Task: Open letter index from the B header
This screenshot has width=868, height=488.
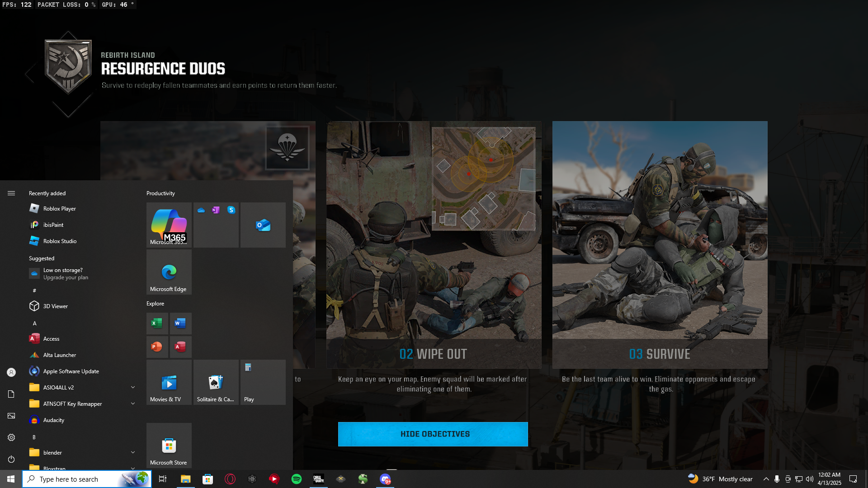Action: pos(34,437)
